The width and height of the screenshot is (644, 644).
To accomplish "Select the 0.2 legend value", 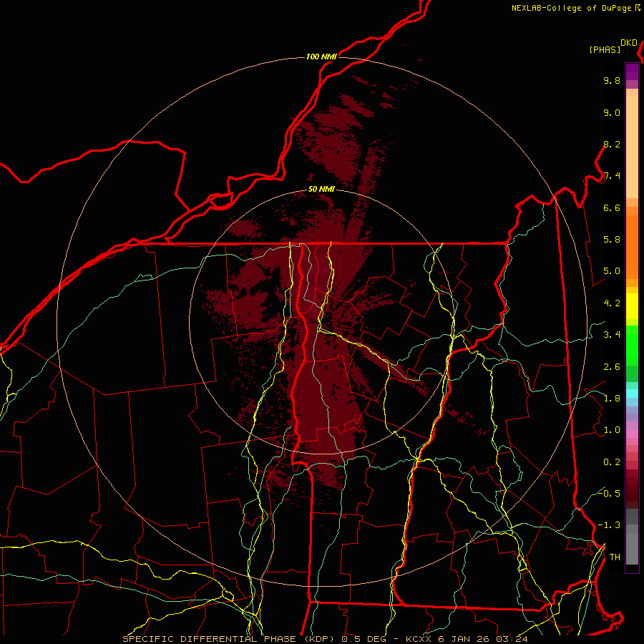I will (612, 462).
